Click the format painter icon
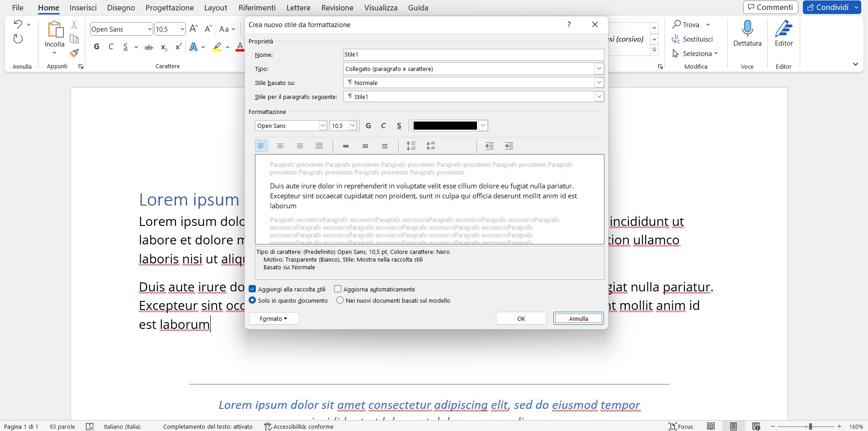 (x=75, y=53)
